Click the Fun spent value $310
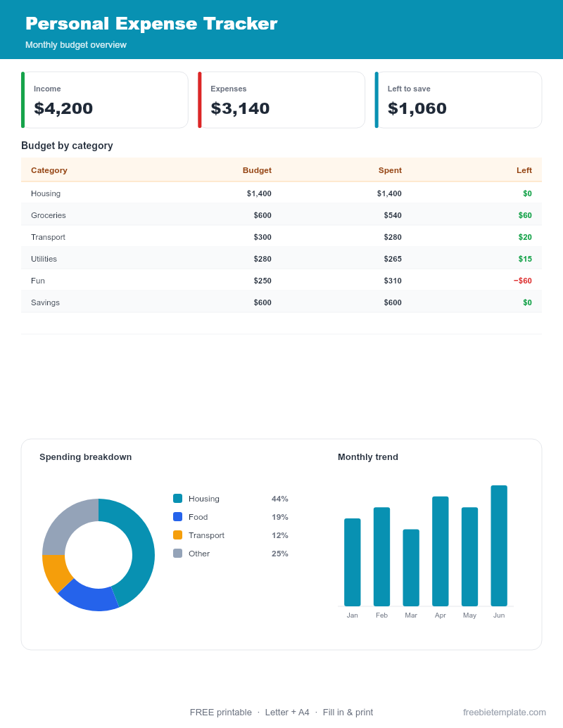Image resolution: width=563 pixels, height=728 pixels. point(393,281)
